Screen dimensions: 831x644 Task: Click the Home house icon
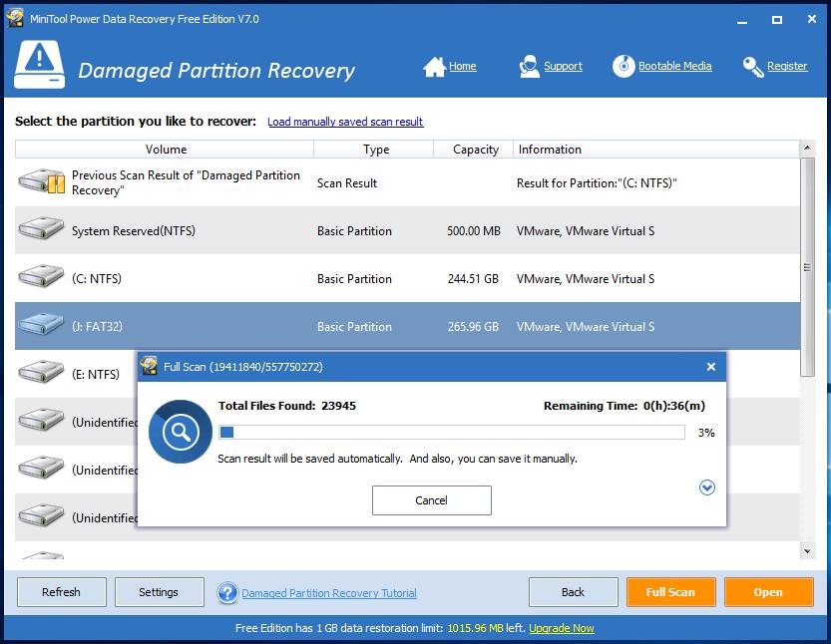tap(434, 67)
